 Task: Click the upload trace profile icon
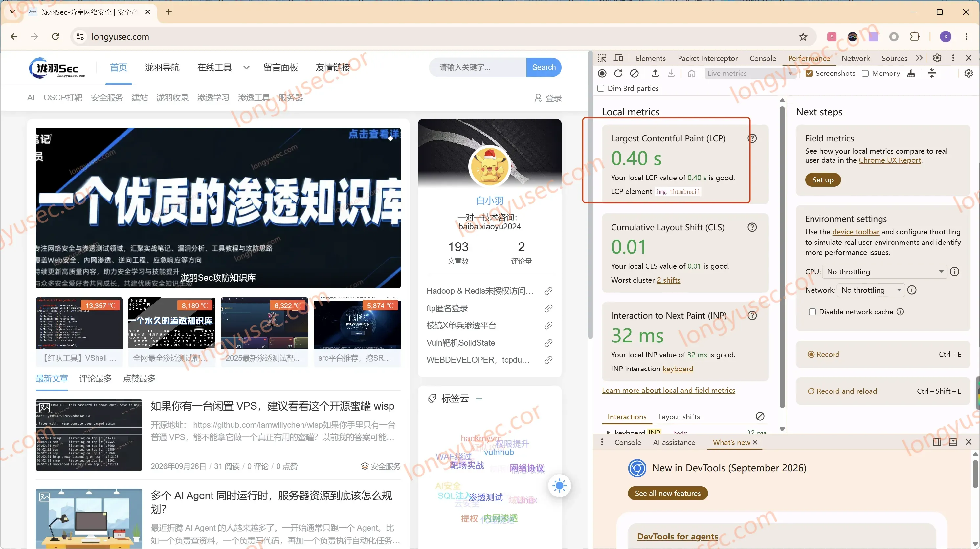[655, 74]
